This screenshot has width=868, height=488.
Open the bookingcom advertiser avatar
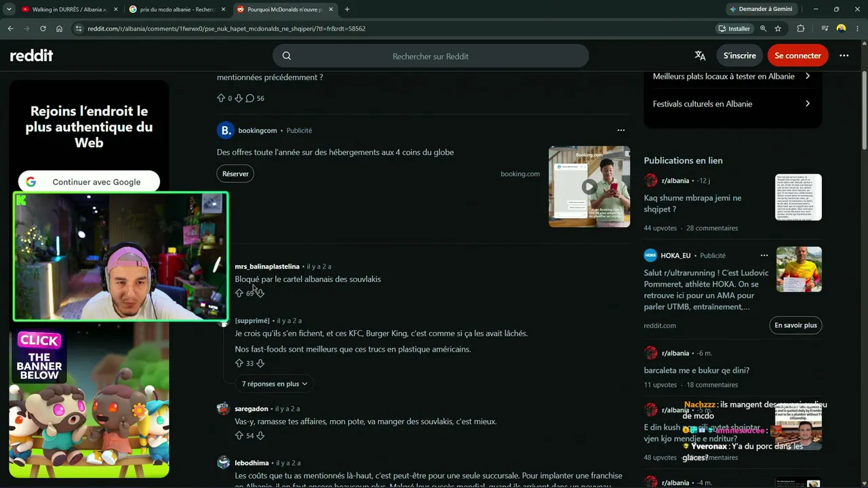[225, 130]
